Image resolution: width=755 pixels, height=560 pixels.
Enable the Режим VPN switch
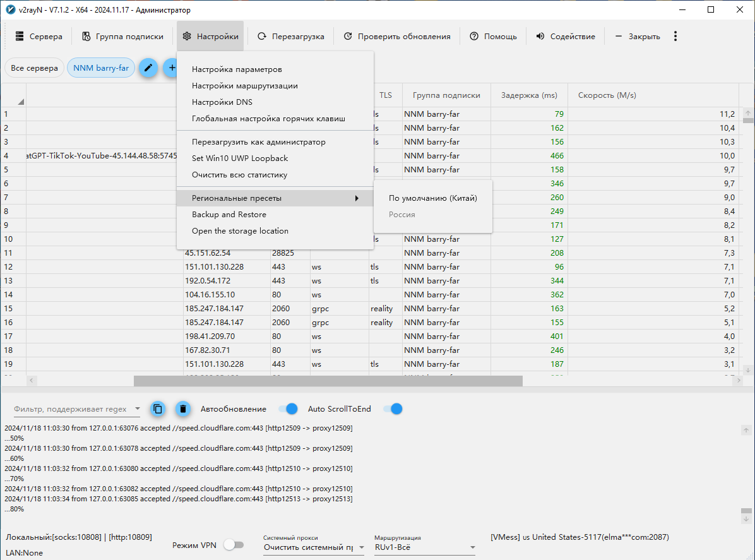click(x=234, y=545)
